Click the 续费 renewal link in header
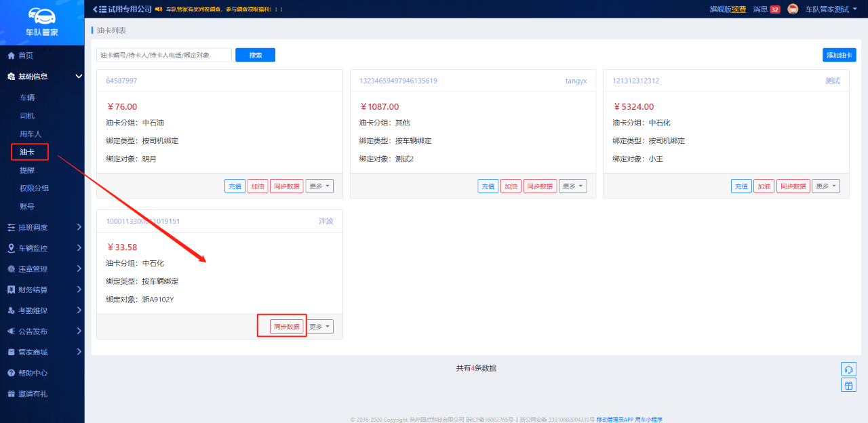Image resolution: width=868 pixels, height=423 pixels. click(x=738, y=9)
